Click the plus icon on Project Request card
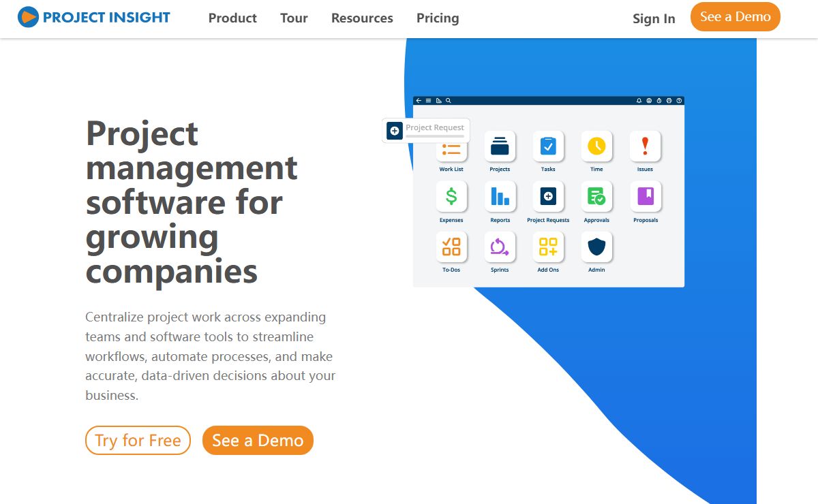The image size is (818, 504). click(394, 130)
